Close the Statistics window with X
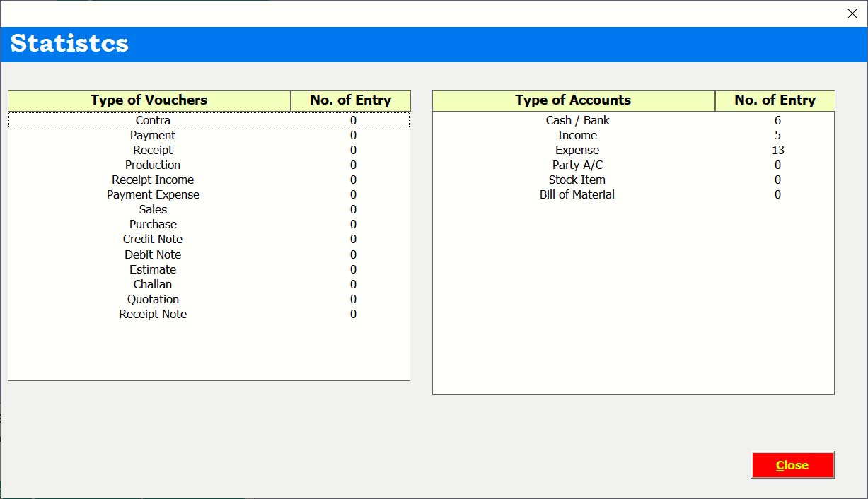The image size is (868, 499). click(852, 13)
